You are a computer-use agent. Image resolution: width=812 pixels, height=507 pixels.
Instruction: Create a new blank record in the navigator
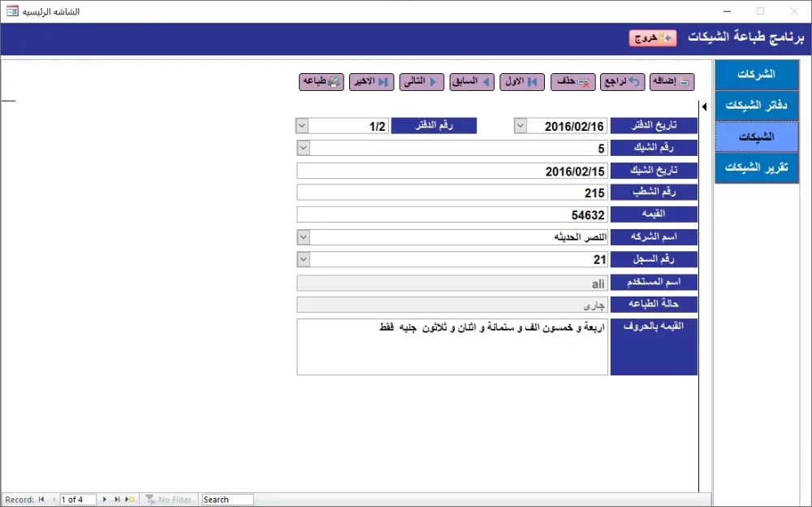pos(130,499)
